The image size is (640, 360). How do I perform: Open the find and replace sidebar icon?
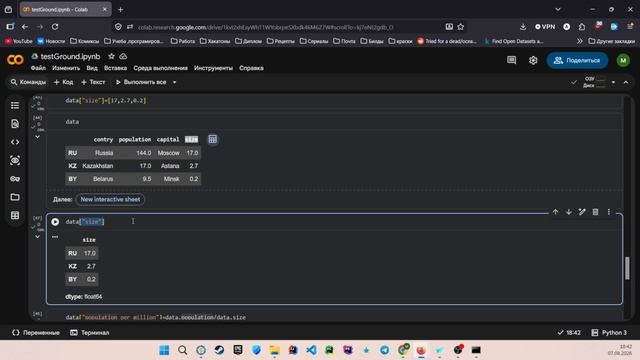point(15,124)
